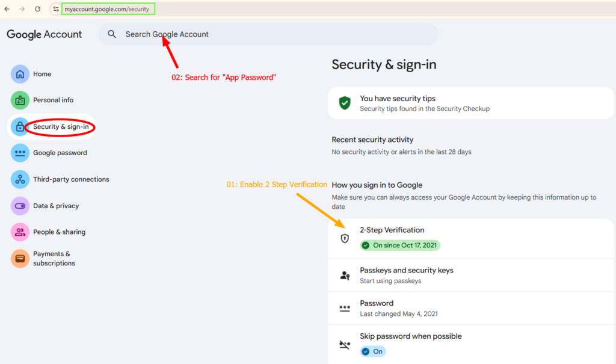Viewport: 616px width, 364px height.
Task: Click the Data & privacy icon
Action: click(x=20, y=206)
